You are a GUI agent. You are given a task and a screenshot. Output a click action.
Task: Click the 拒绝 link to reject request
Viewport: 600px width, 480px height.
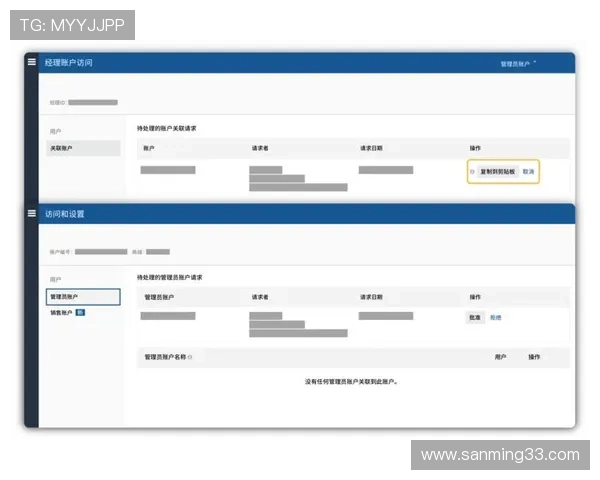(496, 317)
